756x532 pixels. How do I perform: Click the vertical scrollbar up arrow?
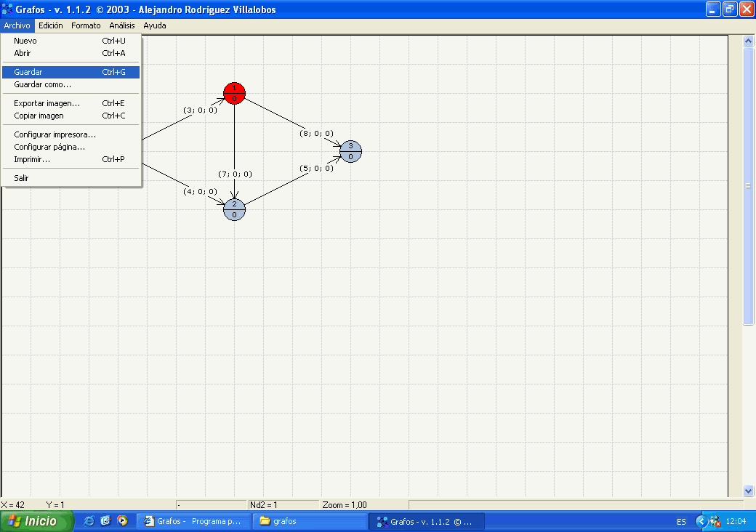coord(749,41)
